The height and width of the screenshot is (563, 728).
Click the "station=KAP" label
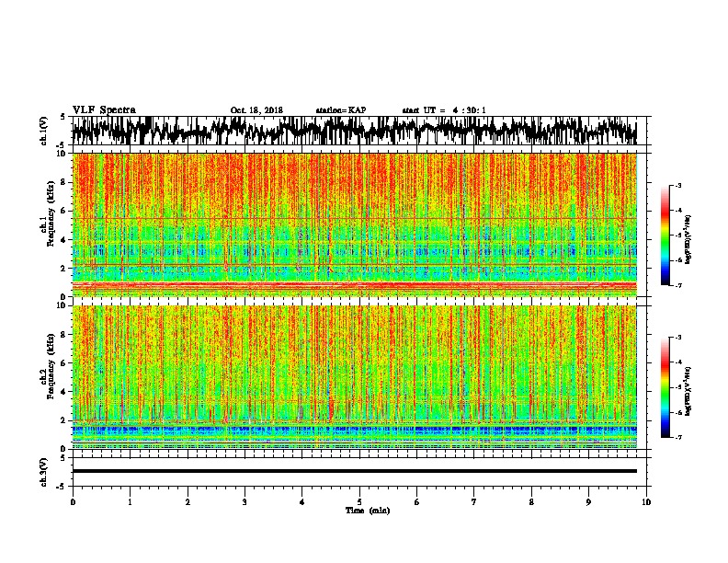(x=341, y=110)
